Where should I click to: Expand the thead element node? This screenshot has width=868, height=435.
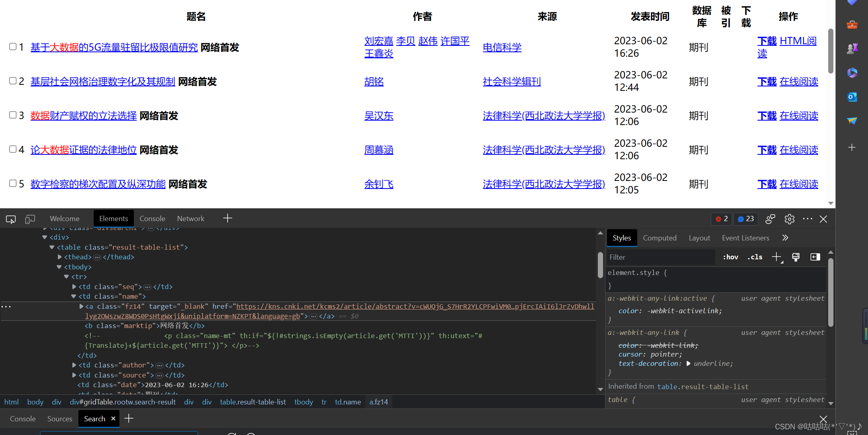coord(60,257)
